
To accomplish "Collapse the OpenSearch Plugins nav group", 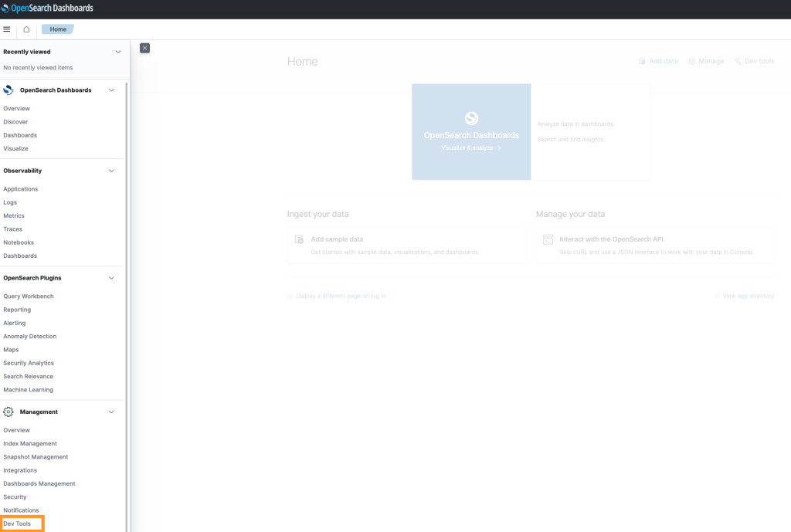I will click(x=111, y=278).
